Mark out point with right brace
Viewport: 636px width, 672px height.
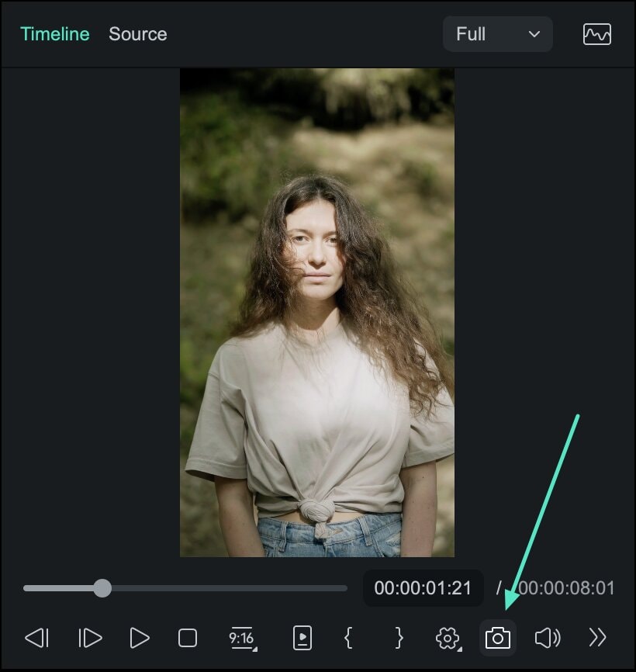(x=399, y=638)
